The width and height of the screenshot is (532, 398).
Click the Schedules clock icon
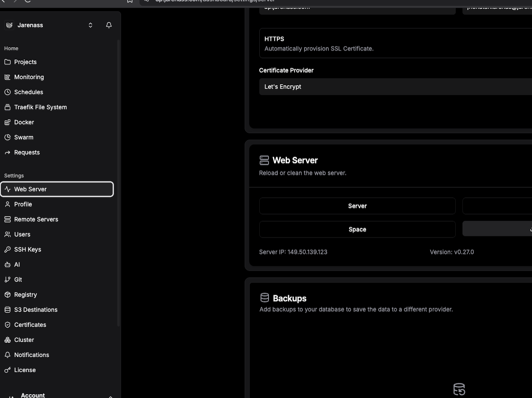(8, 92)
